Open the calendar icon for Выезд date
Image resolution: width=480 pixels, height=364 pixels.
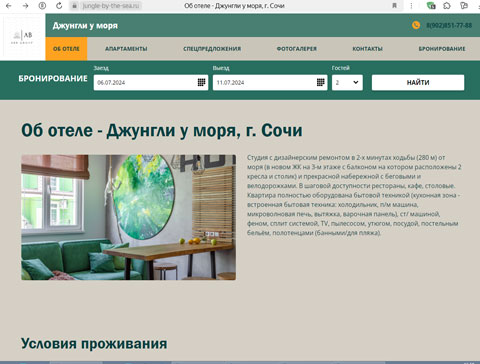(321, 82)
